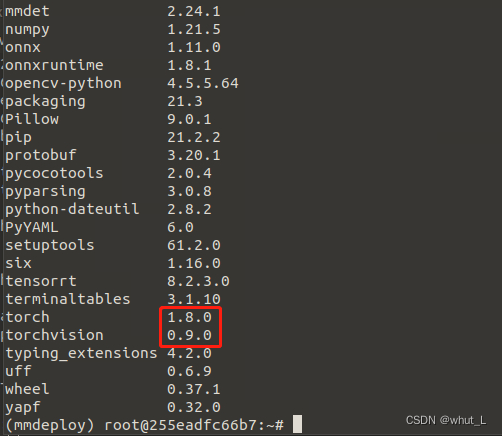Screen dimensions: 502x436
Task: Select the setuptools package name
Action: (x=50, y=246)
